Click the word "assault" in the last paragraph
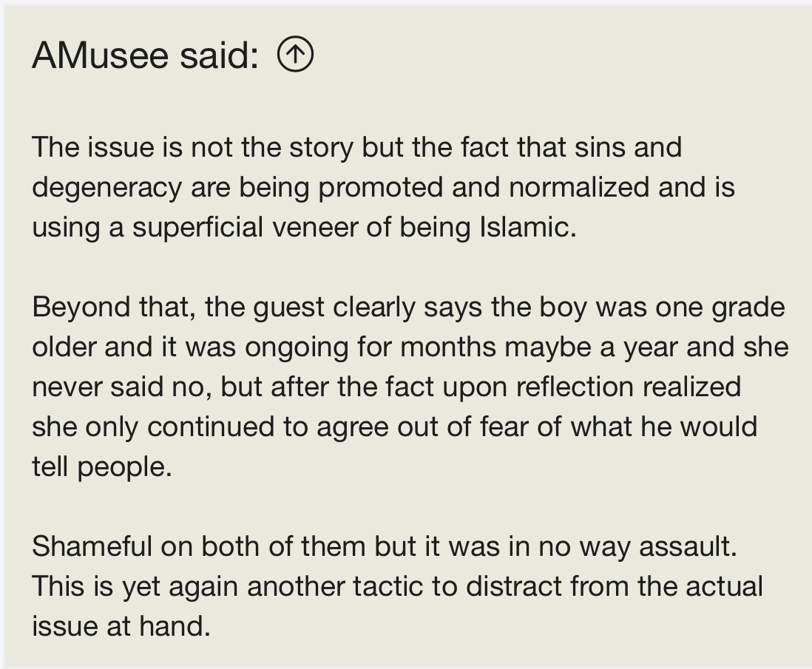The image size is (812, 669). (x=683, y=546)
